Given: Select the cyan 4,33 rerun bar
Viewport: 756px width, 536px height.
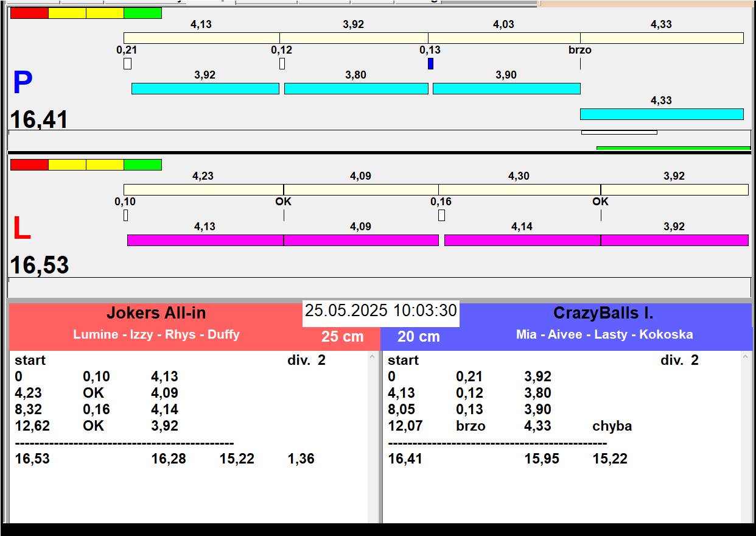Looking at the screenshot, I should (x=662, y=114).
